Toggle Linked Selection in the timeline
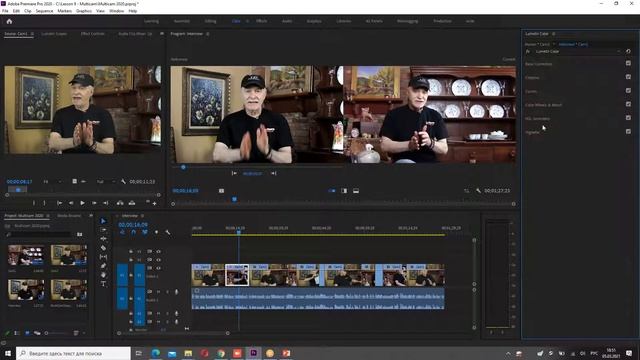The height and width of the screenshot is (360, 640). point(145,232)
